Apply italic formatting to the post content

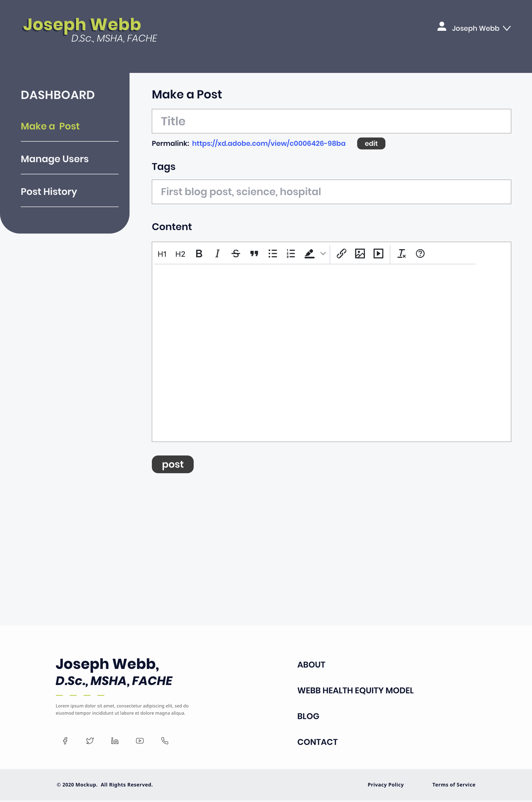pyautogui.click(x=217, y=254)
